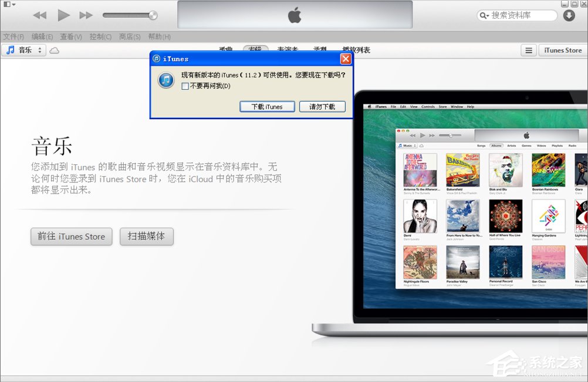Click the 下载 iTunes button

point(267,106)
